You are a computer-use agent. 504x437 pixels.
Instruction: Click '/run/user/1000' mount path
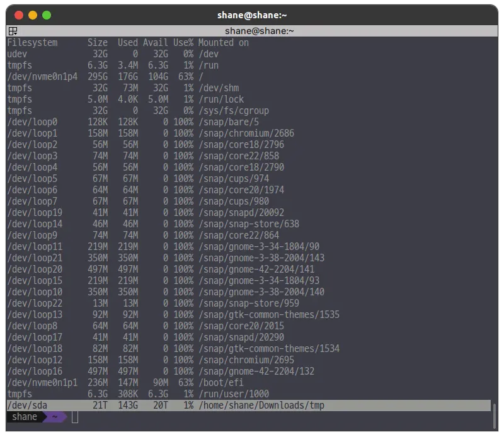point(234,394)
